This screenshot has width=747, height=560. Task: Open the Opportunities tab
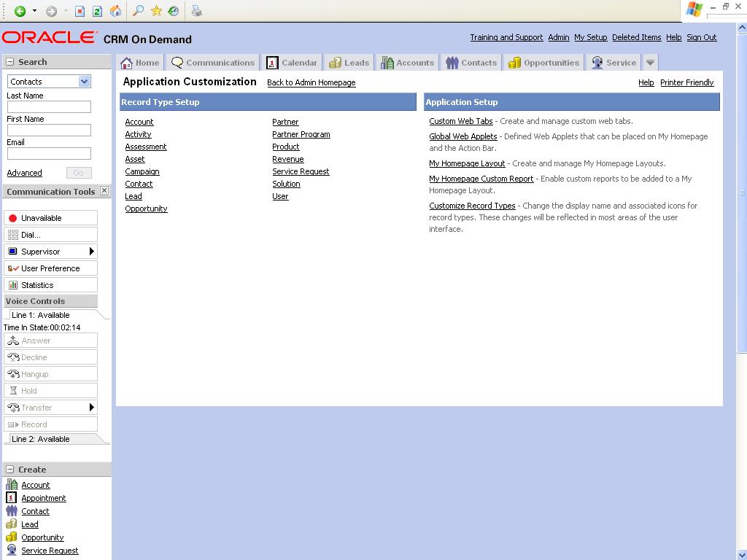click(543, 63)
